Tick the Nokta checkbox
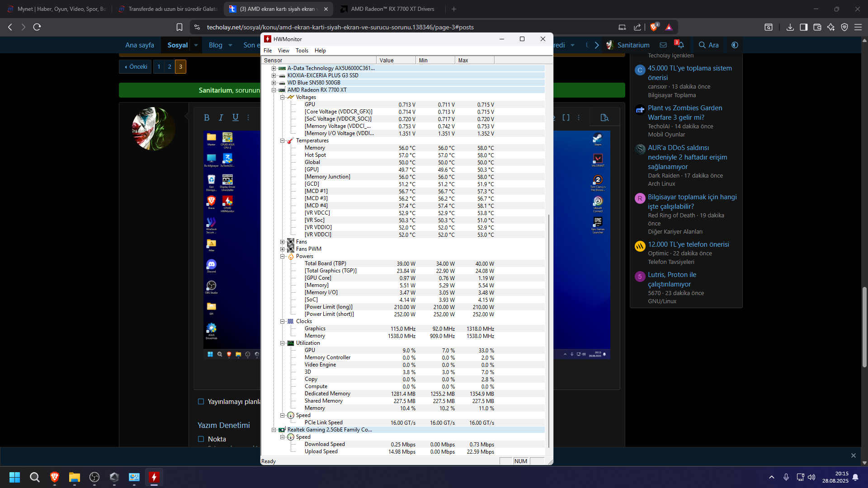 [201, 439]
